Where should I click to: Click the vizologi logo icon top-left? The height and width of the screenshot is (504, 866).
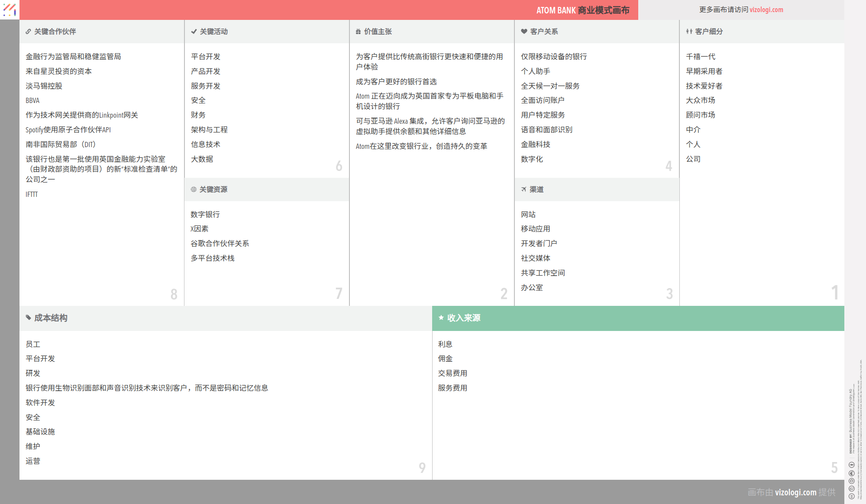tap(10, 10)
